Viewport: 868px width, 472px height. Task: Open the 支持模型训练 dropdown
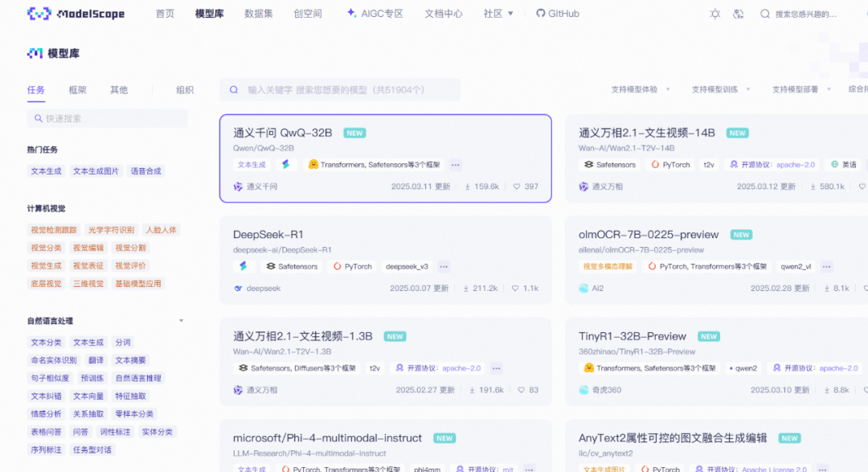(721, 89)
